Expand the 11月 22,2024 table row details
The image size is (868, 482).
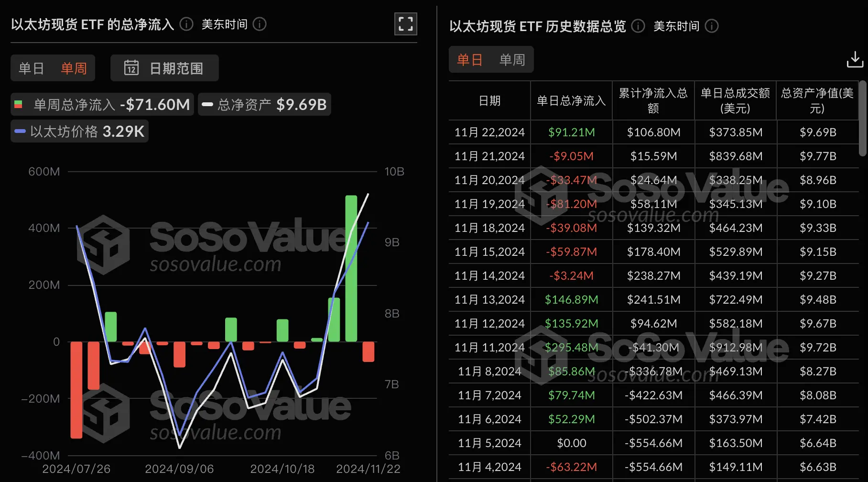[489, 132]
